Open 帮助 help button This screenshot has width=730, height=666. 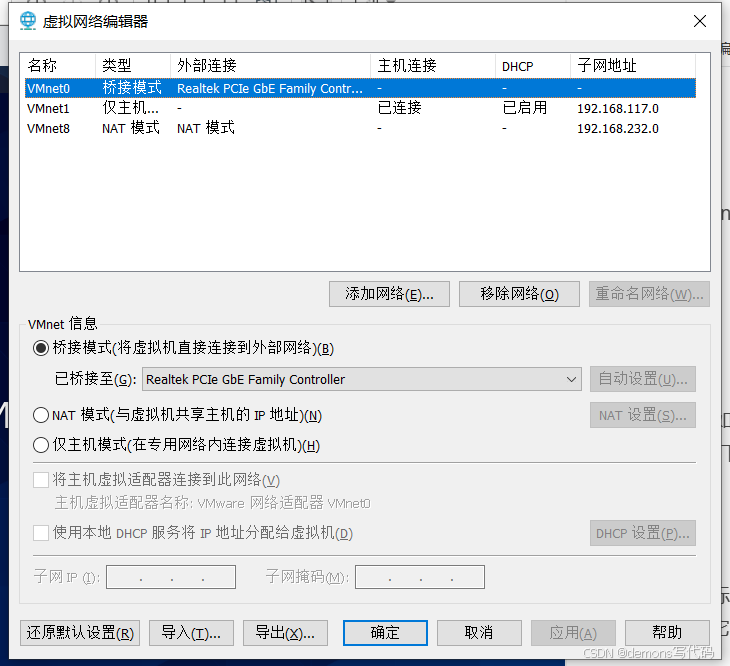(667, 633)
